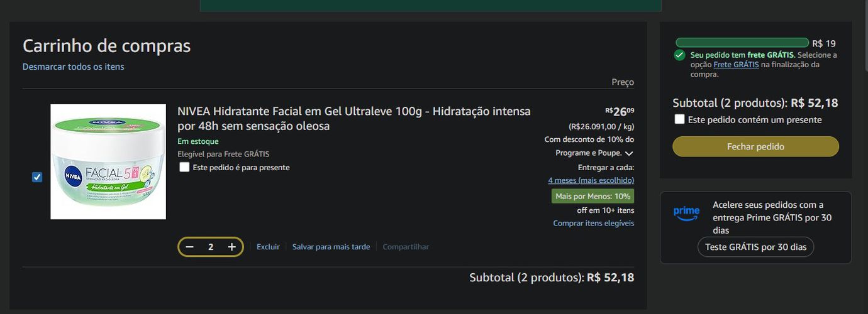Check 'Este pedido é para presente' checkbox
Viewport: 868px width, 314px height.
[x=184, y=167]
